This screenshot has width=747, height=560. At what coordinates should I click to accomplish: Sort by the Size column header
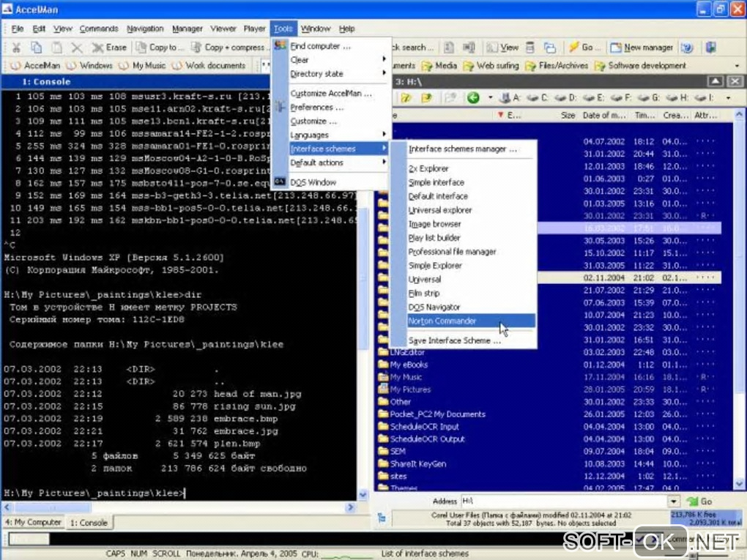tap(567, 115)
